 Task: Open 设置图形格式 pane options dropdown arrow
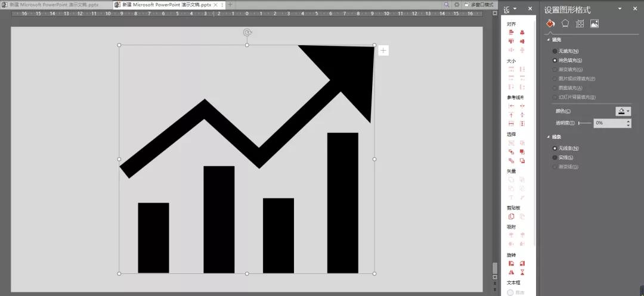620,9
